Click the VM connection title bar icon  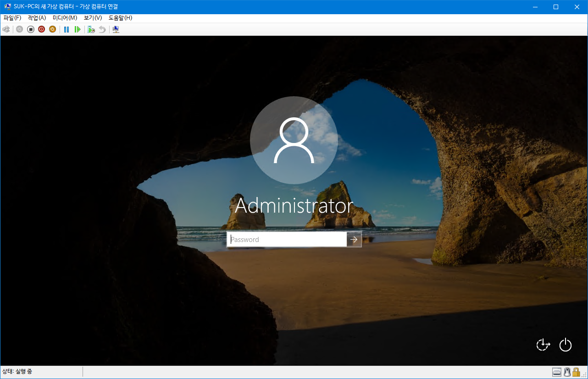point(7,7)
